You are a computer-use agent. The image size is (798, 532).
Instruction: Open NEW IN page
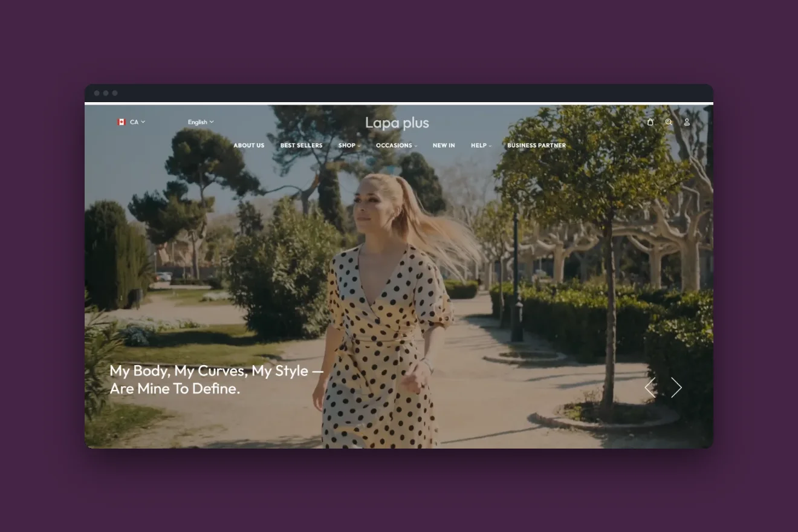click(x=444, y=145)
